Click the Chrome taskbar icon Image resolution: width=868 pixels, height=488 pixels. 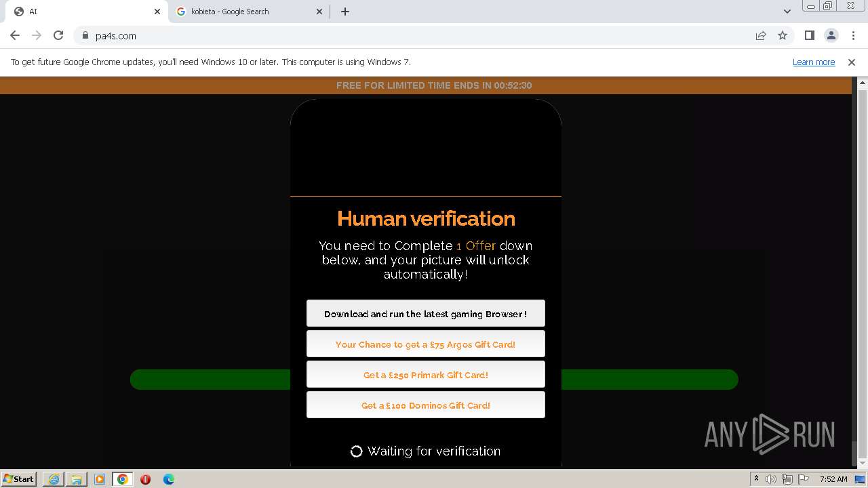(123, 479)
